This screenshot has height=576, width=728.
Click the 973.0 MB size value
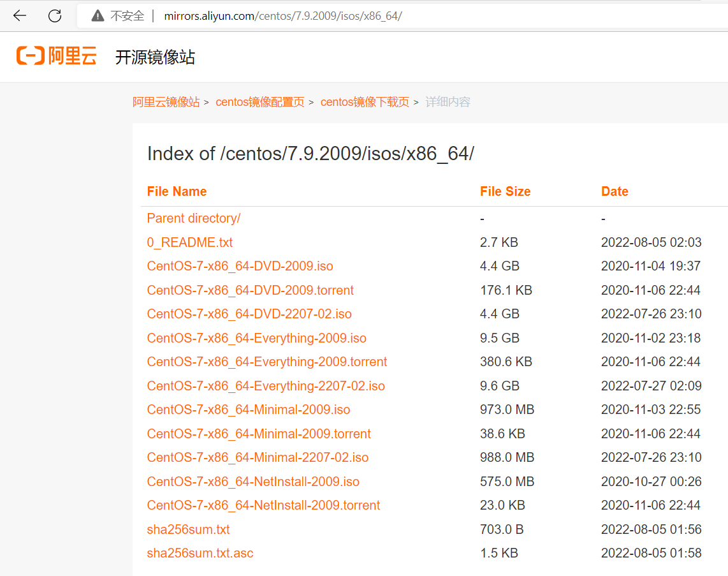tap(507, 410)
